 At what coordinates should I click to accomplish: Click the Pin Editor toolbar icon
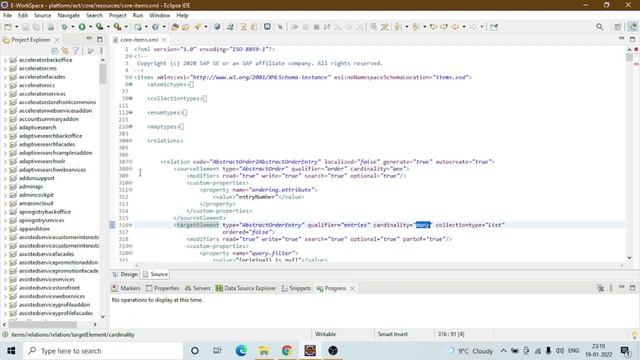494,27
